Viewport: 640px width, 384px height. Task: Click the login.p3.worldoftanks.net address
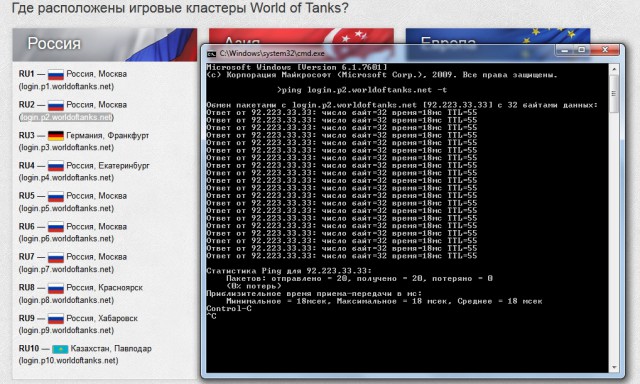coord(66,147)
